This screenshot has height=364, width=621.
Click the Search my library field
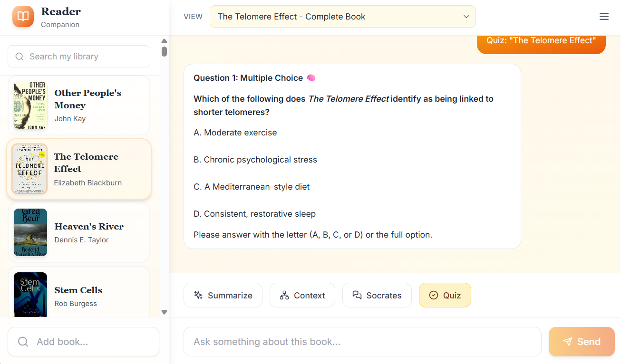[x=78, y=56]
